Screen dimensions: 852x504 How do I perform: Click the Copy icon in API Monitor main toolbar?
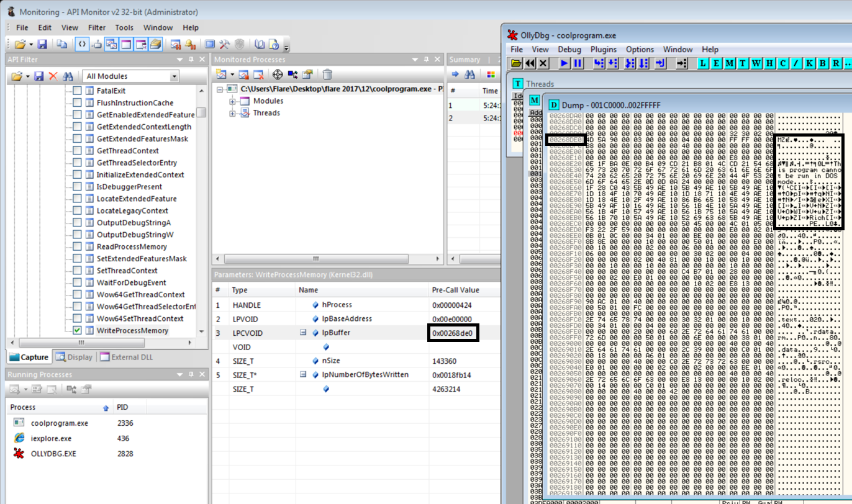[62, 44]
